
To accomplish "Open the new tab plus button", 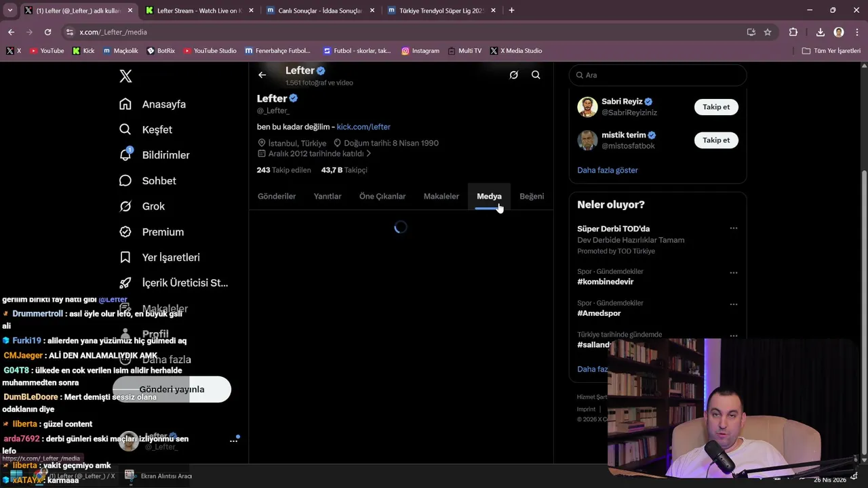I will coord(511,10).
